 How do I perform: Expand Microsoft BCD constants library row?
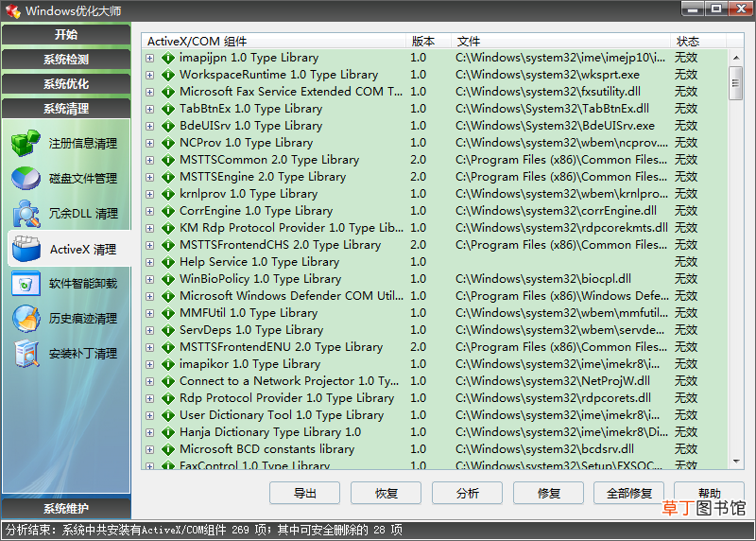150,449
